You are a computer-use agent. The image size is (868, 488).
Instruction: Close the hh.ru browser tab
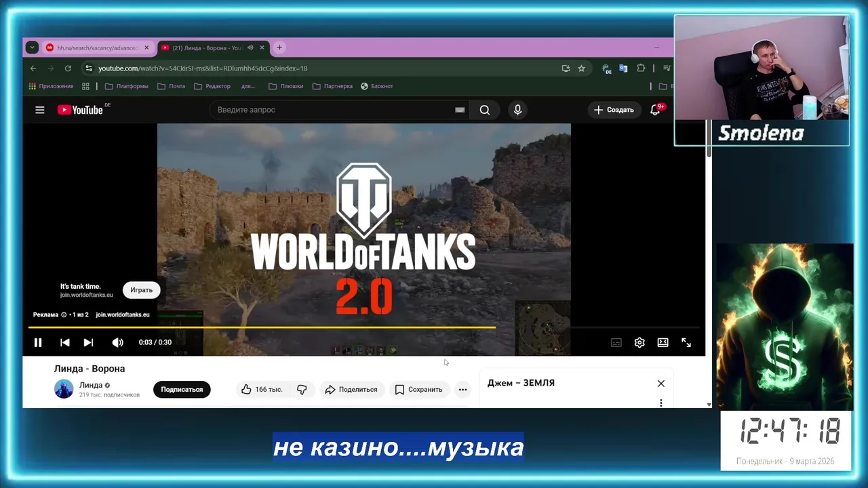pyautogui.click(x=146, y=48)
